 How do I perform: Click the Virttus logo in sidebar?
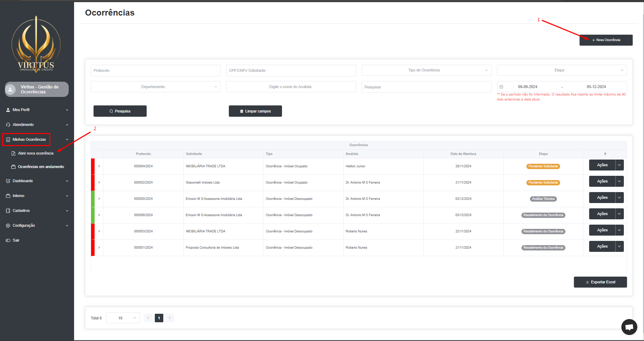(36, 44)
